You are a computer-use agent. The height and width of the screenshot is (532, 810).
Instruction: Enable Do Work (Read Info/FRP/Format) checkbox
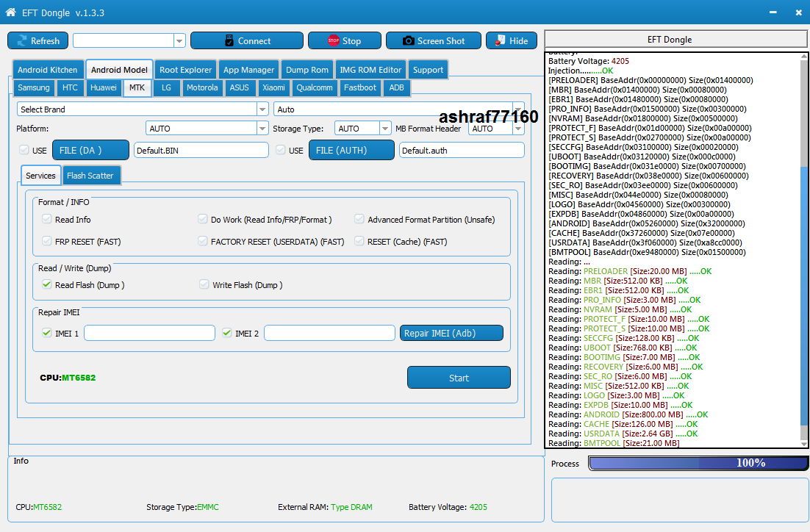203,219
